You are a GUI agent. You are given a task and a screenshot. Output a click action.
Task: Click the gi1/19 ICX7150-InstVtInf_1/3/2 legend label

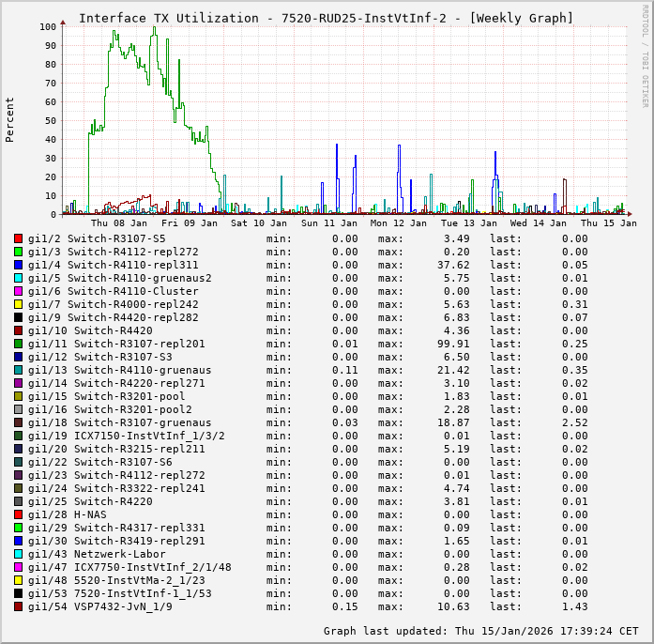point(126,436)
